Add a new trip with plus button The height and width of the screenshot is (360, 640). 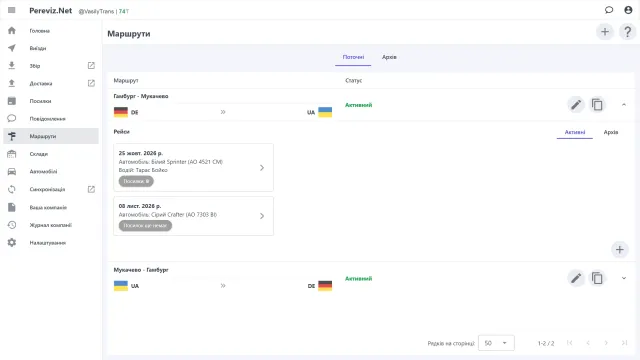[619, 249]
